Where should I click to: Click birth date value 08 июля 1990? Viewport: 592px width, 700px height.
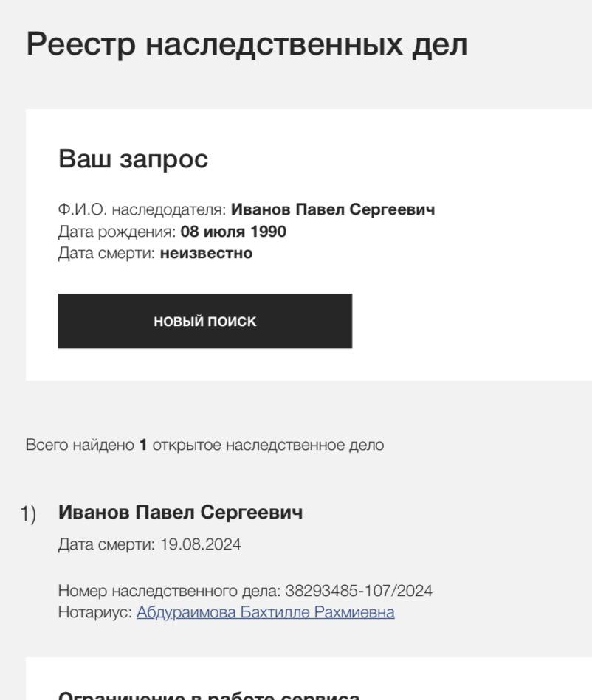(233, 232)
